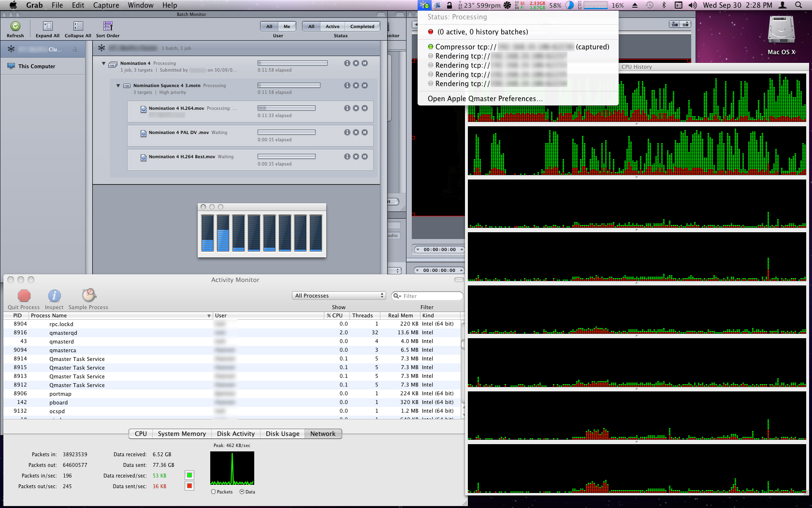Image resolution: width=812 pixels, height=508 pixels.
Task: Click the Inspect info icon
Action: [x=54, y=296]
